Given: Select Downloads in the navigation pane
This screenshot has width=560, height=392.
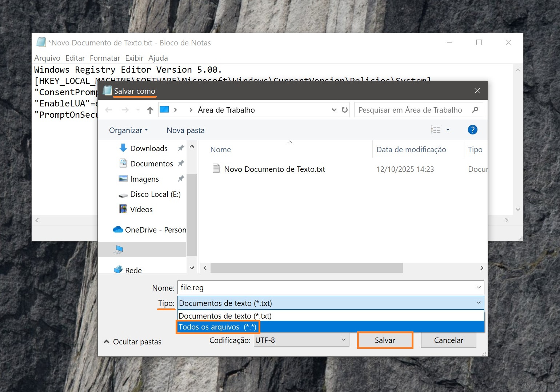Looking at the screenshot, I should coord(148,149).
